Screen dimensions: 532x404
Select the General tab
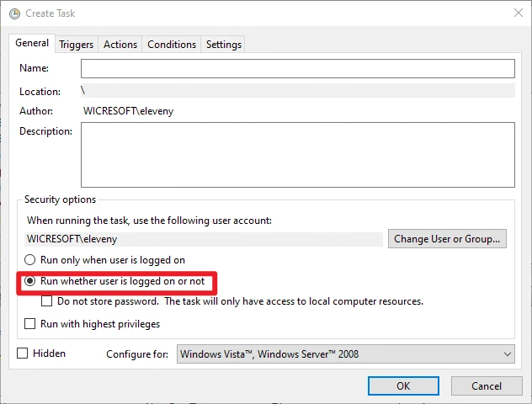32,44
